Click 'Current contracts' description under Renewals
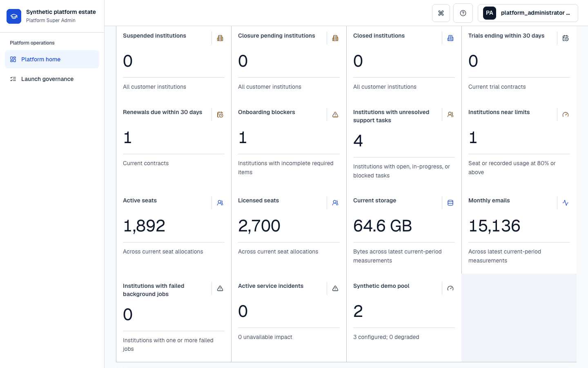The image size is (588, 368). pyautogui.click(x=146, y=163)
